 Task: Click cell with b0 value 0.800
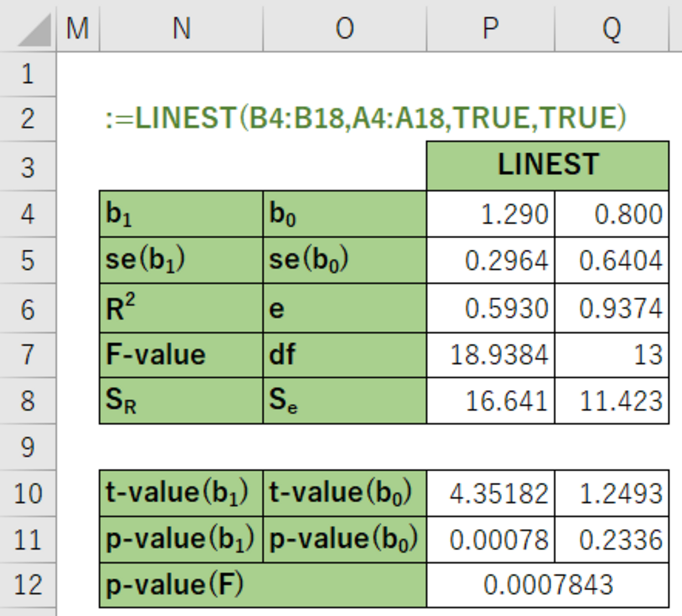[x=612, y=214]
